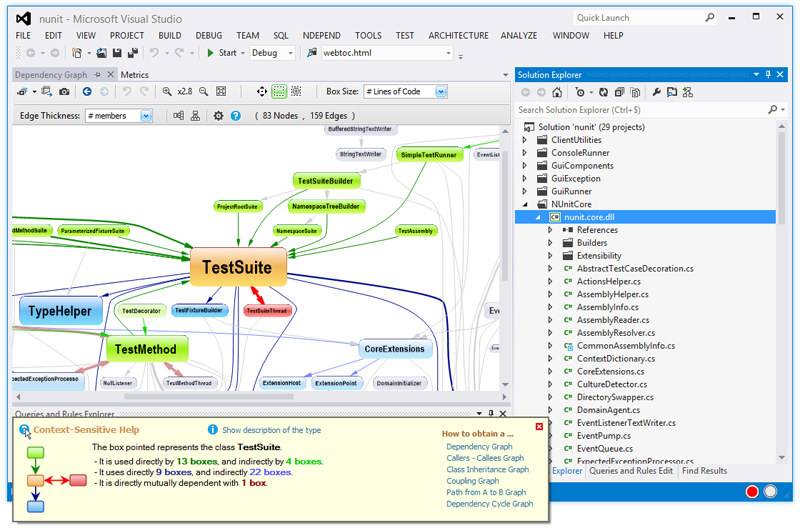Click the graph's horizontal scrollbar thumb
800x528 pixels.
tap(209, 396)
